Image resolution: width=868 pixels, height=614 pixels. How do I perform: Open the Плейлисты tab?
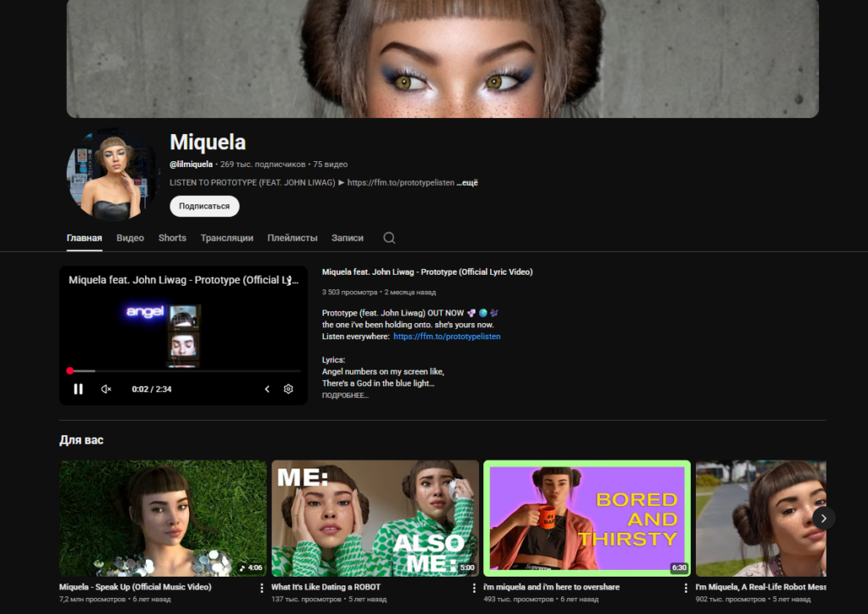tap(292, 238)
